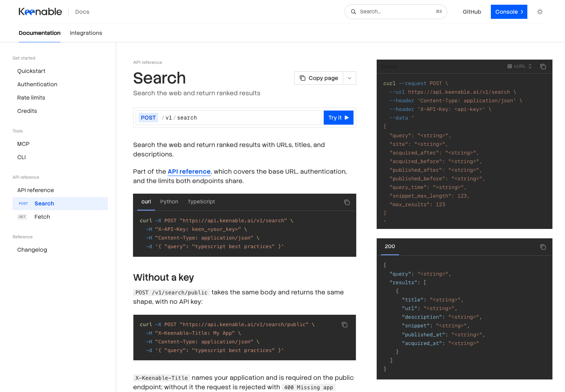This screenshot has width=565, height=392.
Task: Focus the Search docs input field
Action: [x=396, y=12]
